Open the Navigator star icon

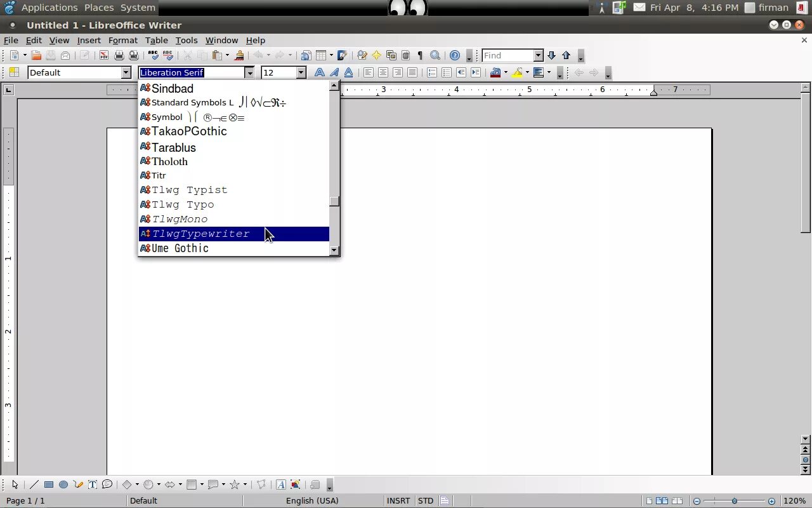[x=377, y=55]
